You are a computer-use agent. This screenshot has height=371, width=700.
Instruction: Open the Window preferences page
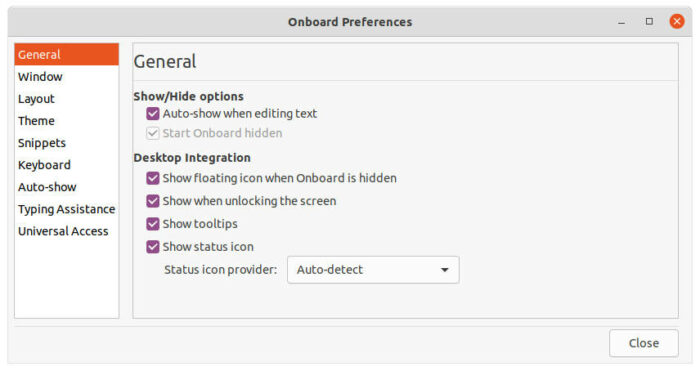click(x=67, y=77)
